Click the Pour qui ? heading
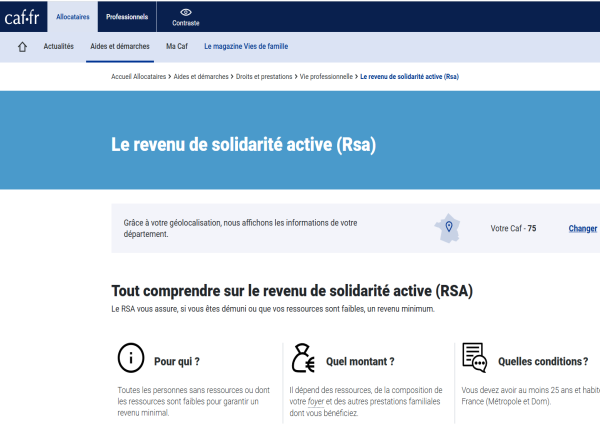The image size is (600, 433). click(177, 361)
